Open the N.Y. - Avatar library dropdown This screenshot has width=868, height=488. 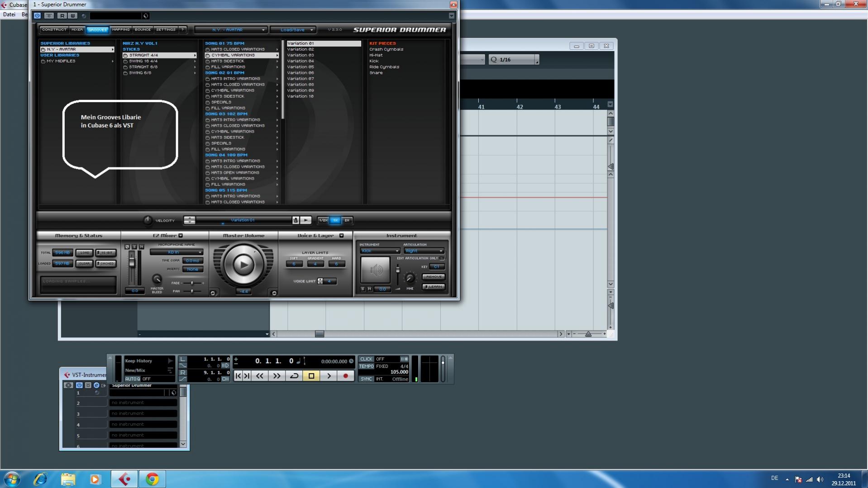tap(231, 30)
